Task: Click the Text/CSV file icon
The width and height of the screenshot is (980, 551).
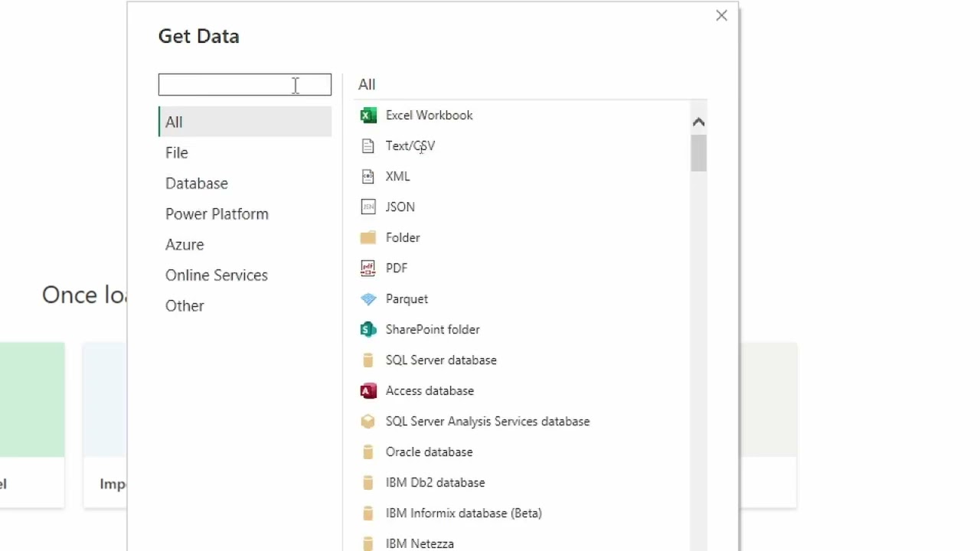Action: coord(368,146)
